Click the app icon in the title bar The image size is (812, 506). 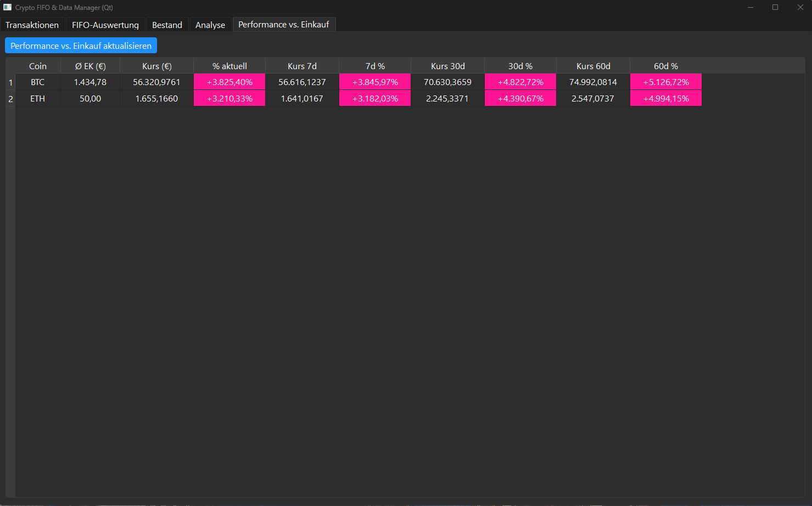(x=7, y=7)
